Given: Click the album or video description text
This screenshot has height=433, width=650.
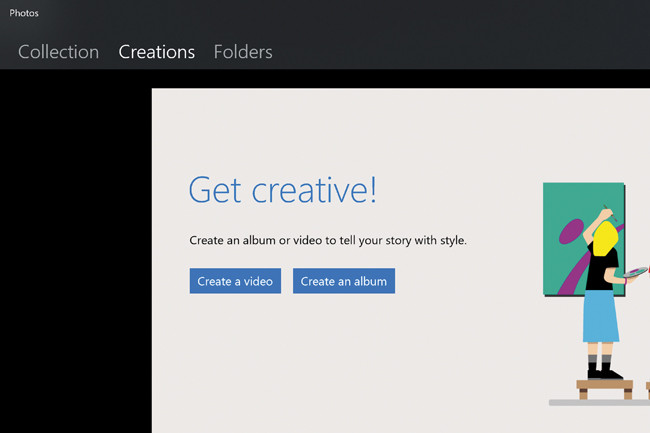Looking at the screenshot, I should point(328,241).
